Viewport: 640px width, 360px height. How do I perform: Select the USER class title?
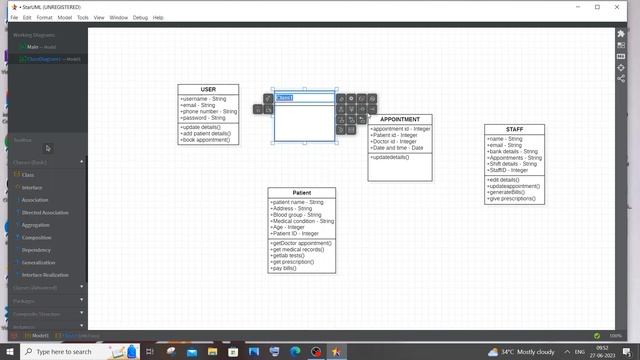[208, 89]
